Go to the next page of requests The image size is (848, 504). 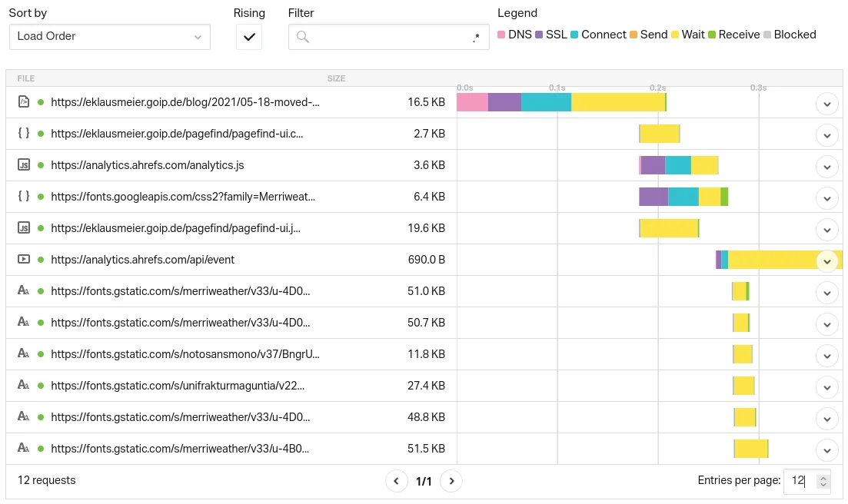(452, 482)
